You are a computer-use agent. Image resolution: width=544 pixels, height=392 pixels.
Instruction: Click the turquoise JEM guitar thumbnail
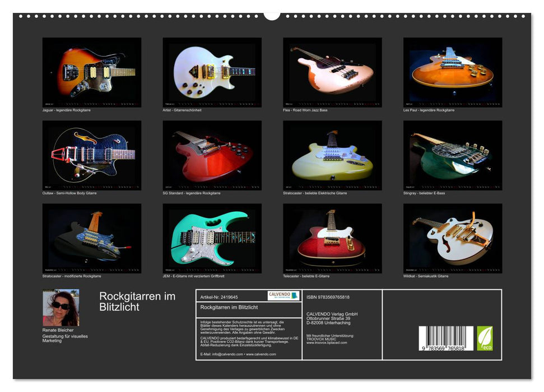click(x=212, y=239)
